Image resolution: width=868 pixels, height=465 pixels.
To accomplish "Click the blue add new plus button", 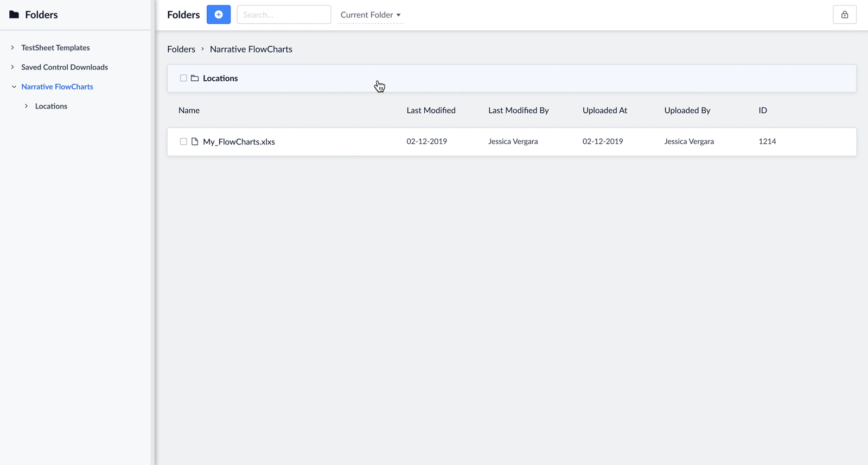I will [x=219, y=15].
